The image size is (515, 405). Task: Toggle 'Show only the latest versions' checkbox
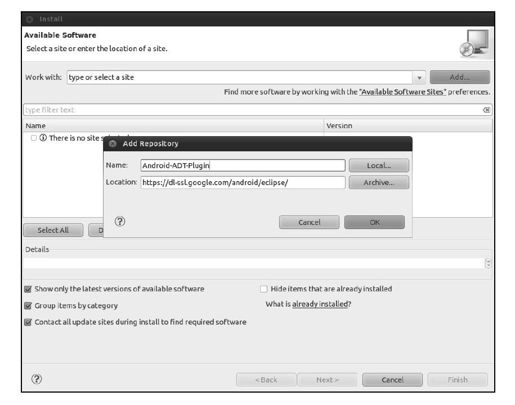(28, 289)
